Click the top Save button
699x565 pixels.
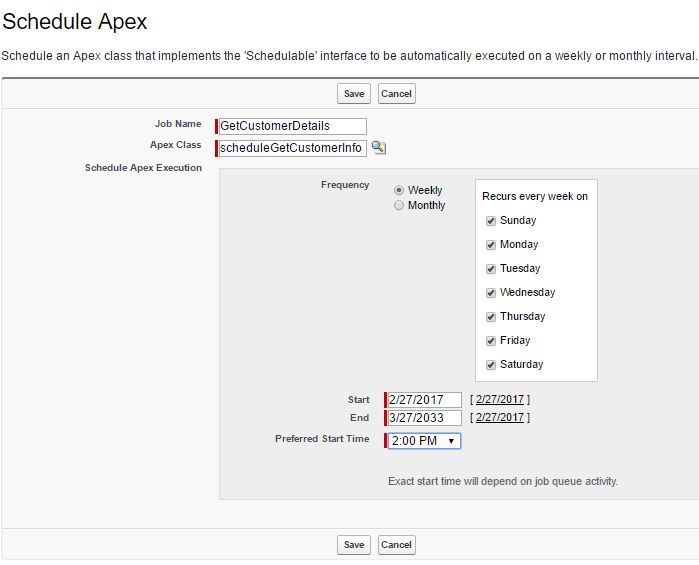(354, 94)
